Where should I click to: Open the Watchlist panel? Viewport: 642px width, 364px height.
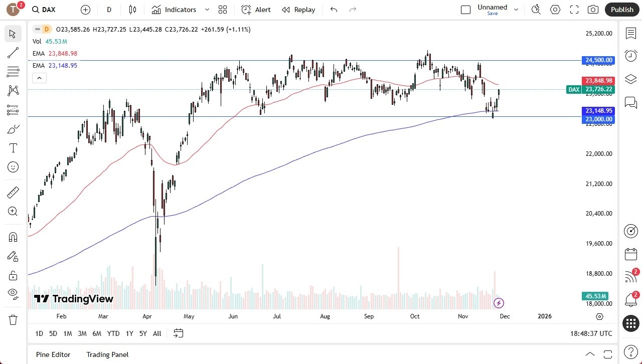[x=630, y=33]
